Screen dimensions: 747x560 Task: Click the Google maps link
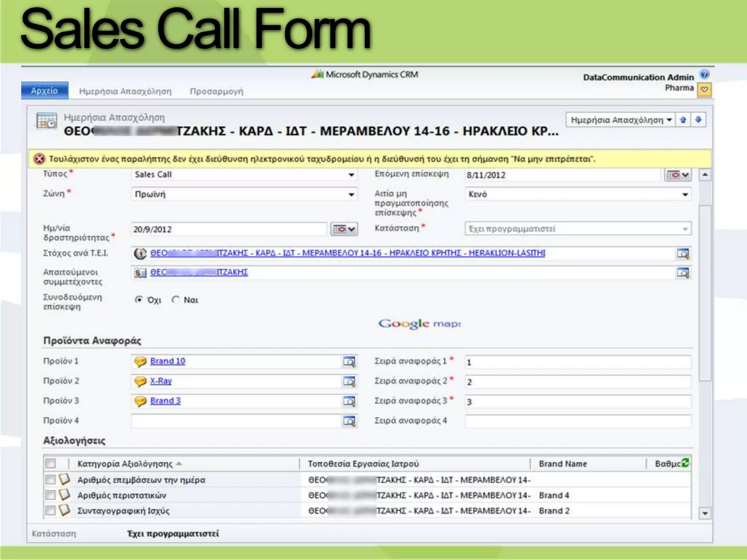point(419,324)
